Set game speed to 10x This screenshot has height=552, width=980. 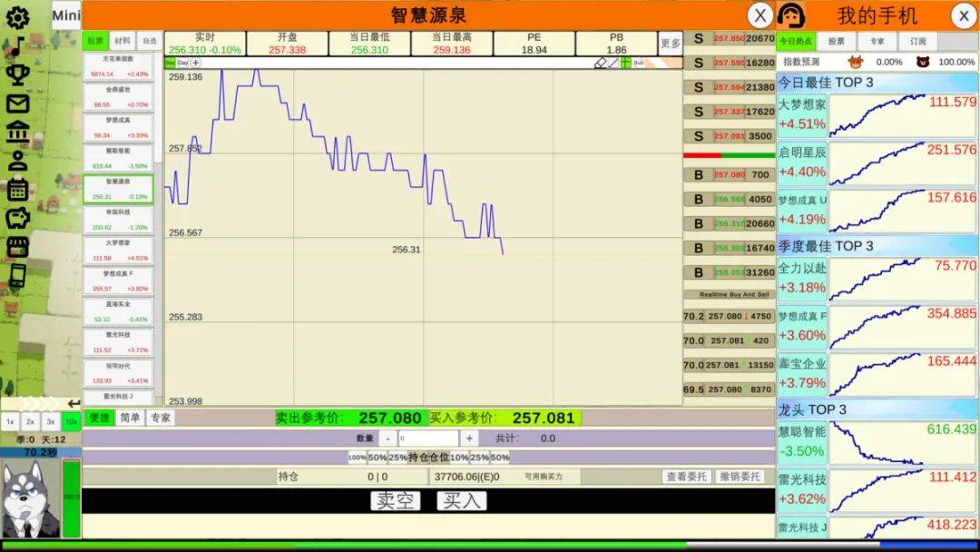(72, 422)
